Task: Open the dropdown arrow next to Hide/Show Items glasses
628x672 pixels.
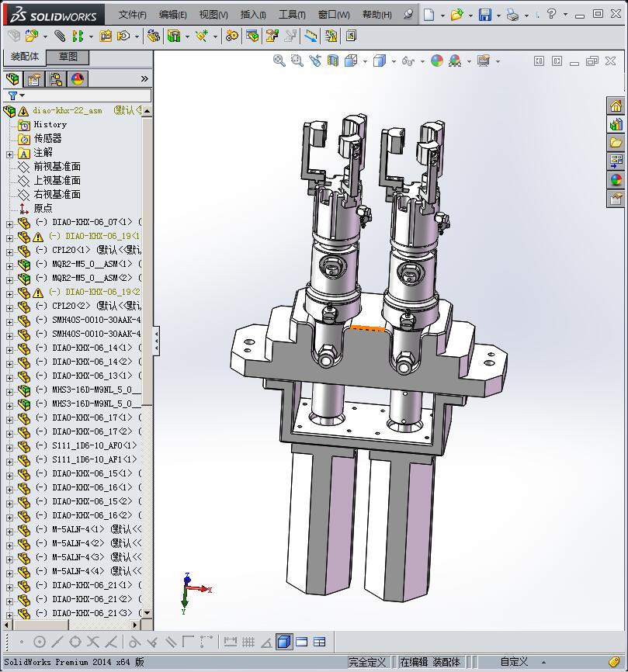Action: (x=422, y=61)
